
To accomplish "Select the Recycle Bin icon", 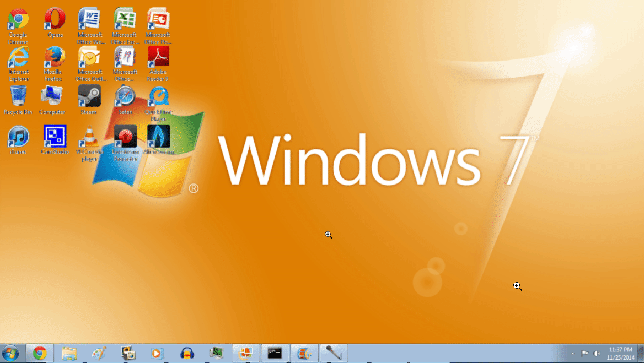I will coord(18,100).
